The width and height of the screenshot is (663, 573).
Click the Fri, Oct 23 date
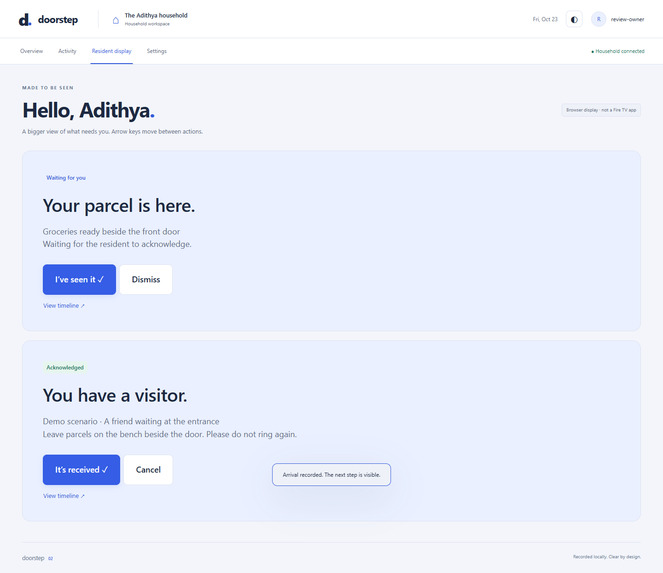[545, 19]
